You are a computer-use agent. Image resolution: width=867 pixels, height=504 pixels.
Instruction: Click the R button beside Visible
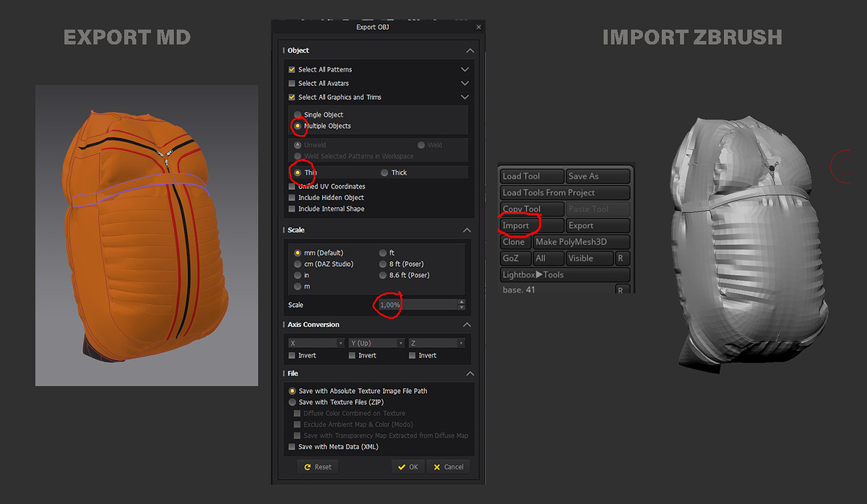(x=623, y=258)
